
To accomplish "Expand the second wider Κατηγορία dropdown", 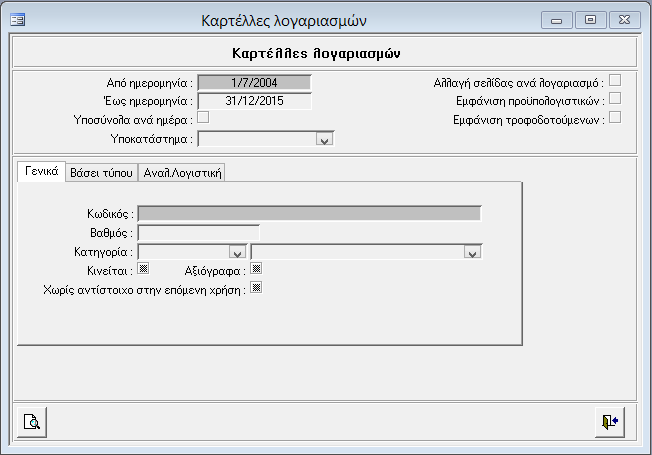I will (x=474, y=251).
